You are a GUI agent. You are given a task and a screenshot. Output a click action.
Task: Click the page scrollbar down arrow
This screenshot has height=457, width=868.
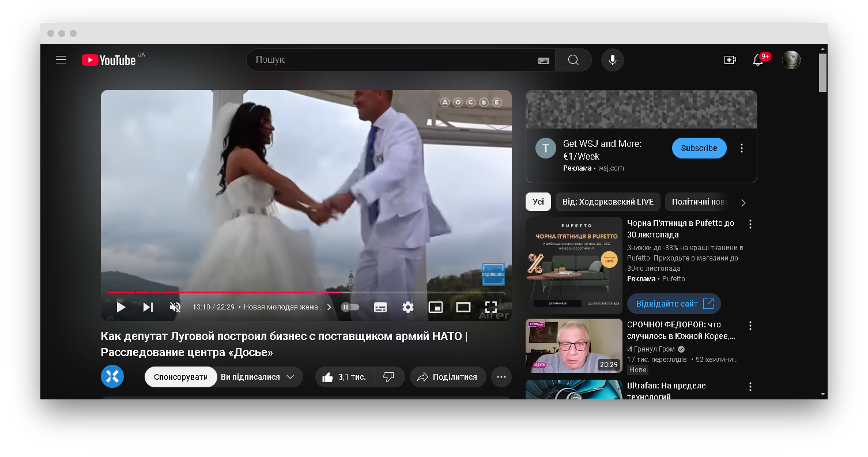coord(822,394)
